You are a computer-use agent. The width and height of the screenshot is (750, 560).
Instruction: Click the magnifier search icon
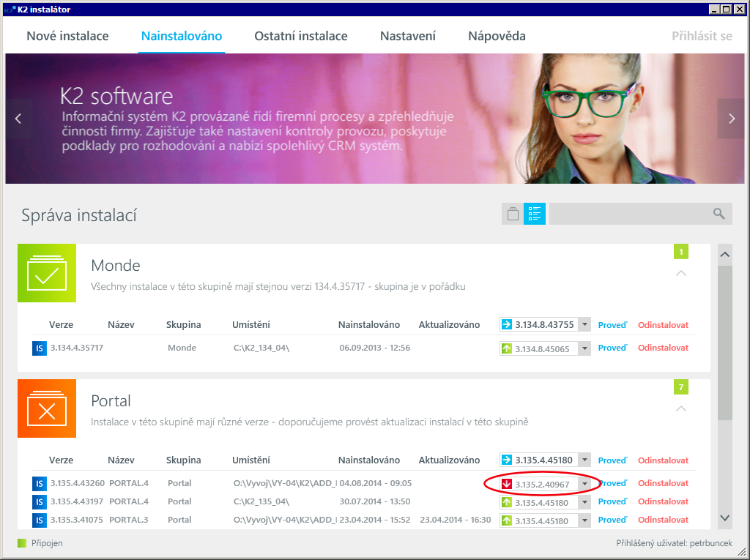(719, 213)
